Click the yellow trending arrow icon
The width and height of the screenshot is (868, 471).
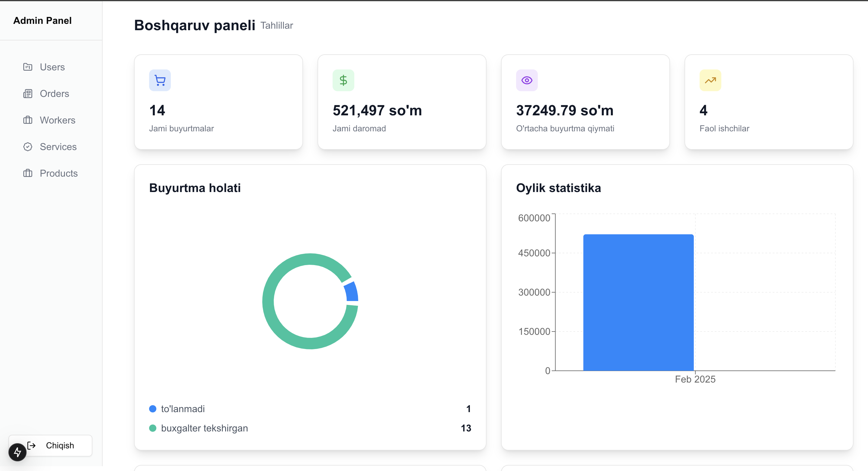click(x=710, y=80)
